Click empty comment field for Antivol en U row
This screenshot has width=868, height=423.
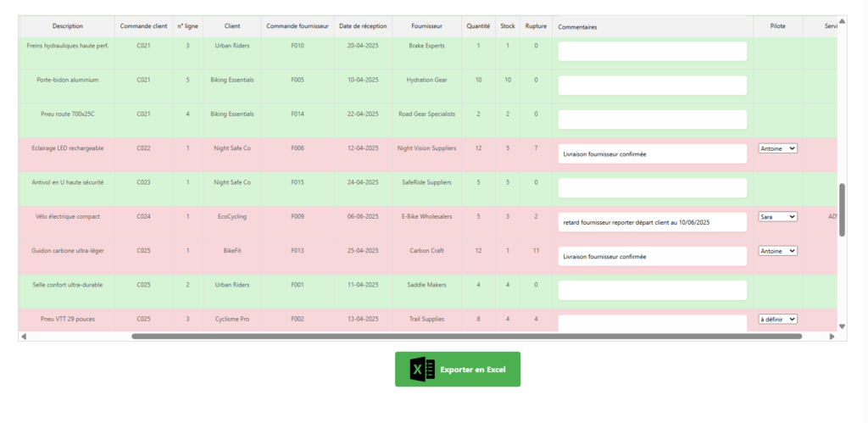pos(652,187)
